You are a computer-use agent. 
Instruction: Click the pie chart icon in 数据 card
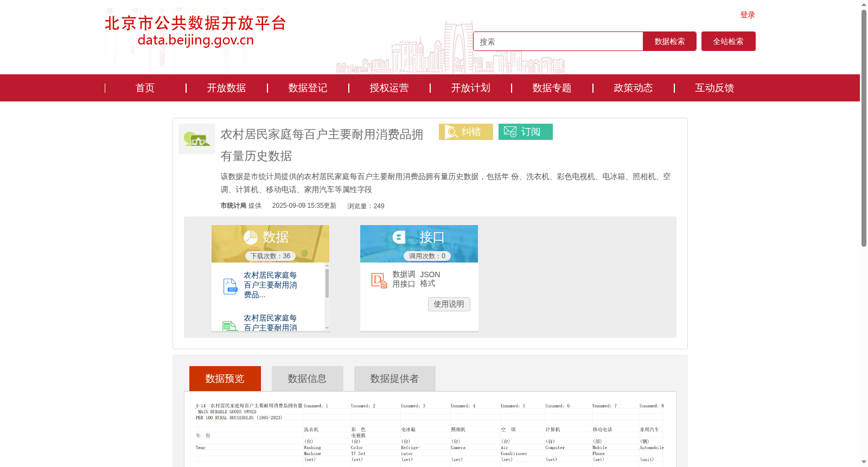click(251, 237)
